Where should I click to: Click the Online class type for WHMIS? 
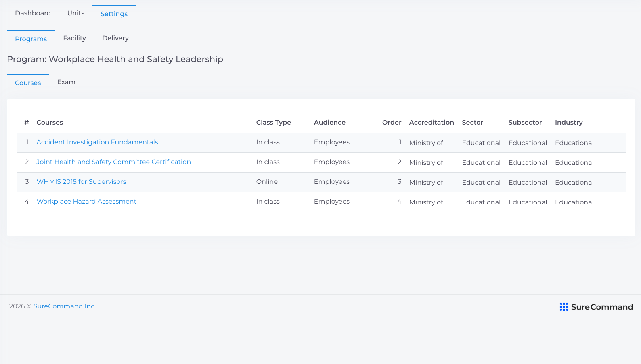pyautogui.click(x=267, y=182)
